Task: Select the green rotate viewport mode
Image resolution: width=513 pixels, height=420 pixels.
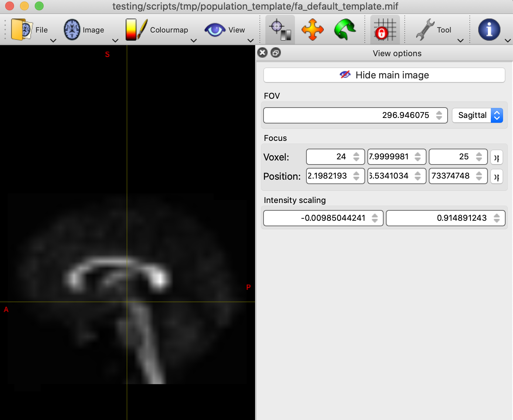Action: tap(345, 30)
